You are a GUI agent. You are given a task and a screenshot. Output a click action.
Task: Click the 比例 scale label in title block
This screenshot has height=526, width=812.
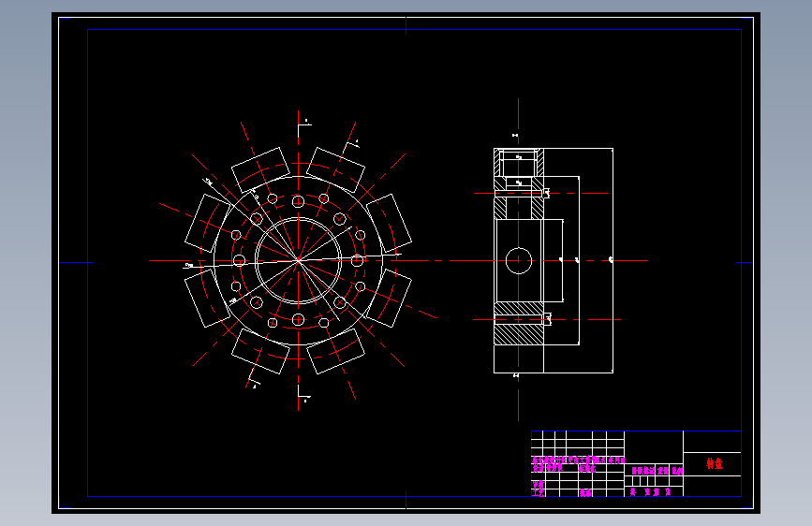tap(677, 471)
